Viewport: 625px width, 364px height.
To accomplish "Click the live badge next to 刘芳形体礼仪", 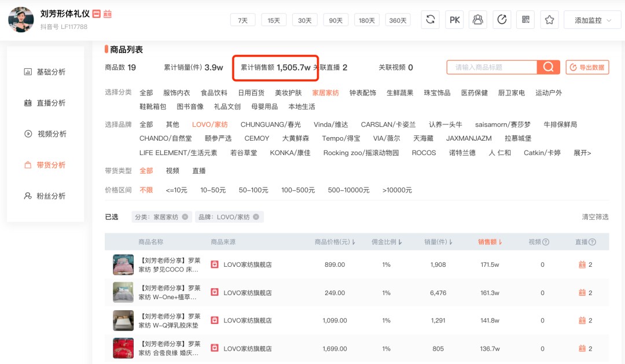I will [108, 14].
